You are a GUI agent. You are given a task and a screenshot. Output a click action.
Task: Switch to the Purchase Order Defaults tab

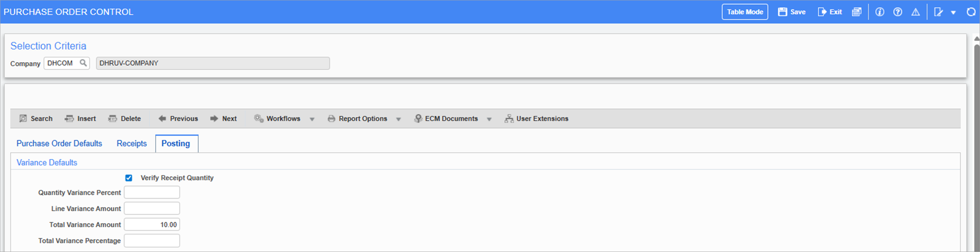pos(59,143)
